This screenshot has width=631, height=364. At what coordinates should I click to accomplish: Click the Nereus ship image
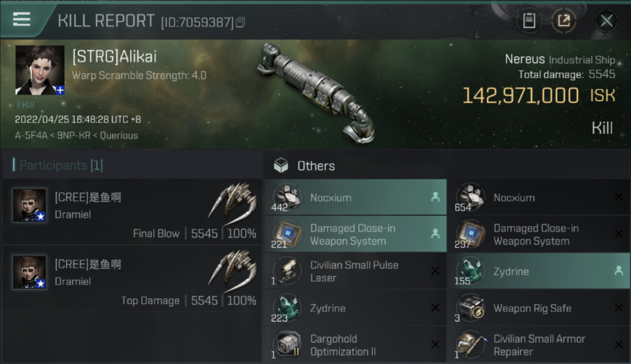tap(315, 92)
